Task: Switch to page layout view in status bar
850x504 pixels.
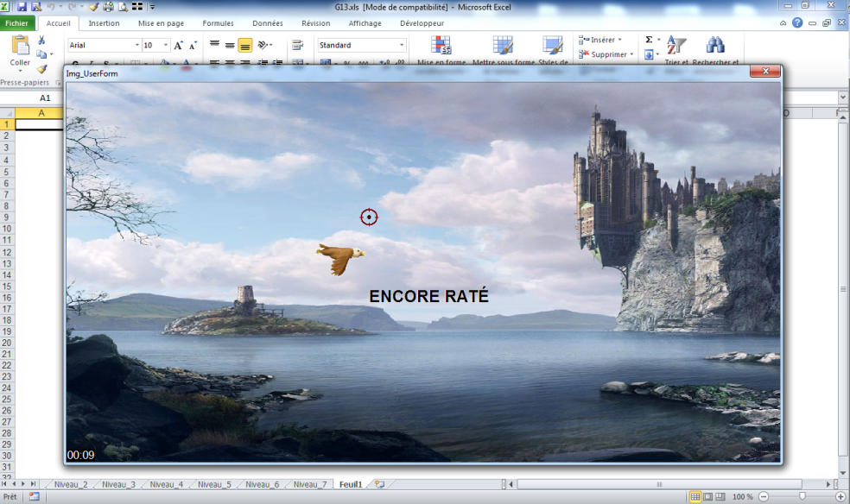Action: (x=708, y=497)
